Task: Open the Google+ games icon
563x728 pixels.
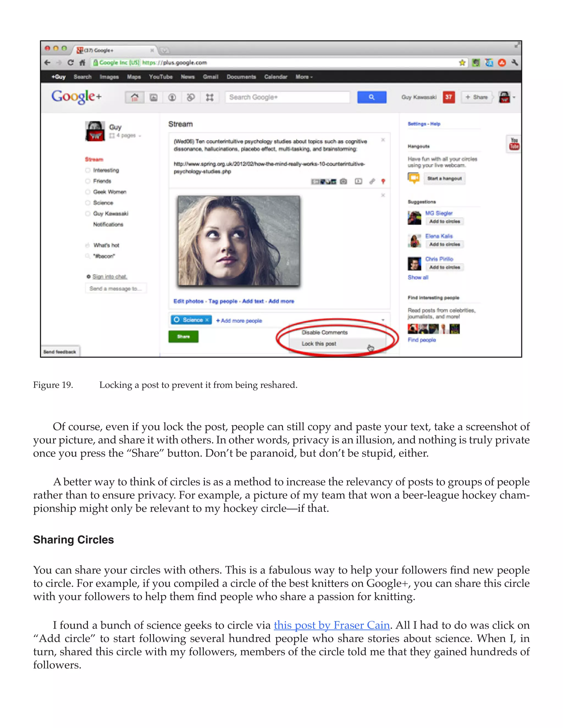Action: click(209, 97)
